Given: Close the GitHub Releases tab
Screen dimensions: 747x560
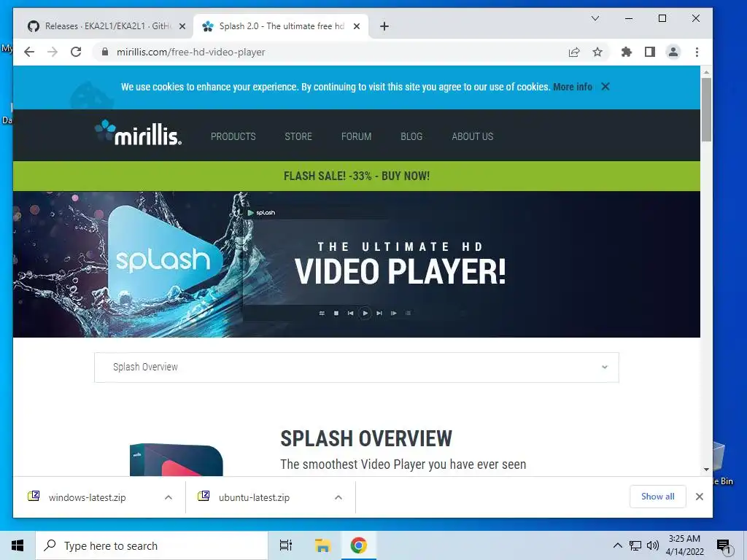Looking at the screenshot, I should 182,26.
